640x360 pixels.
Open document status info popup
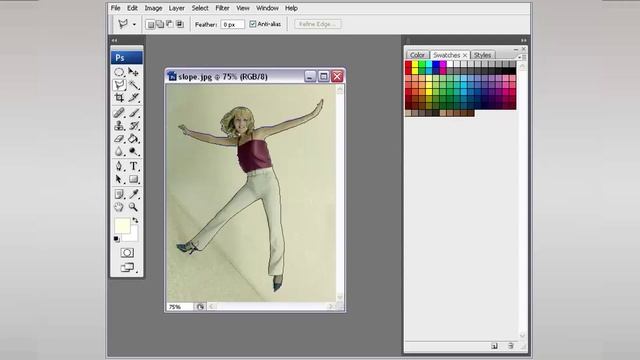pos(200,307)
